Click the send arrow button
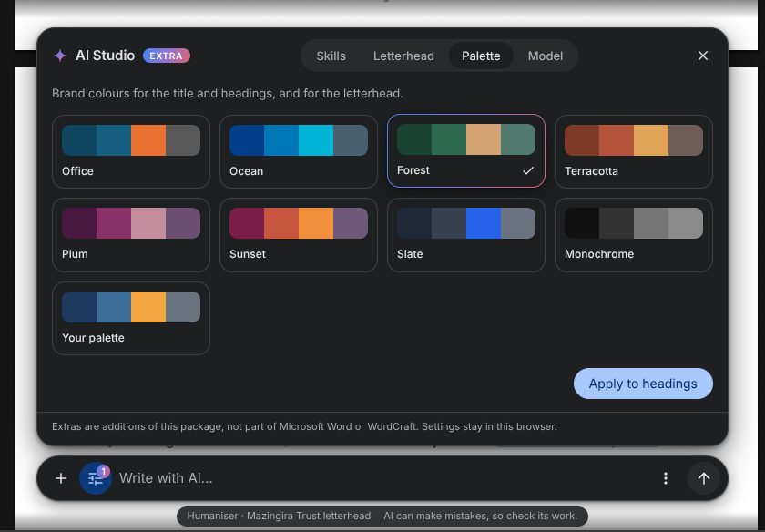The height and width of the screenshot is (532, 765). (703, 478)
